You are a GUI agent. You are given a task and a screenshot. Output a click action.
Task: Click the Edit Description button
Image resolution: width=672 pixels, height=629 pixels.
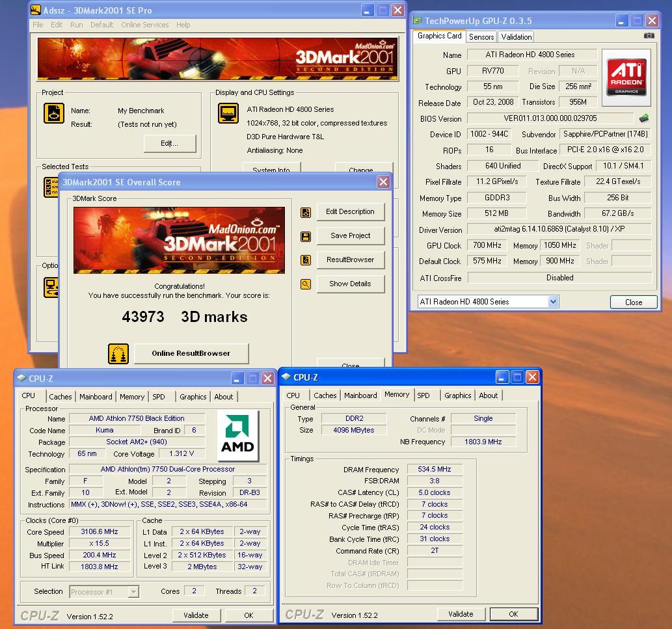351,211
